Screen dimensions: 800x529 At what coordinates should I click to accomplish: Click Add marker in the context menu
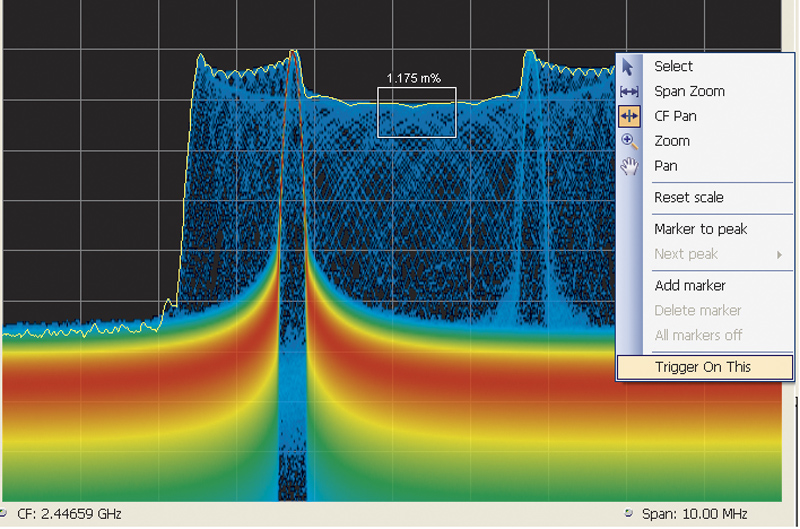coord(689,286)
